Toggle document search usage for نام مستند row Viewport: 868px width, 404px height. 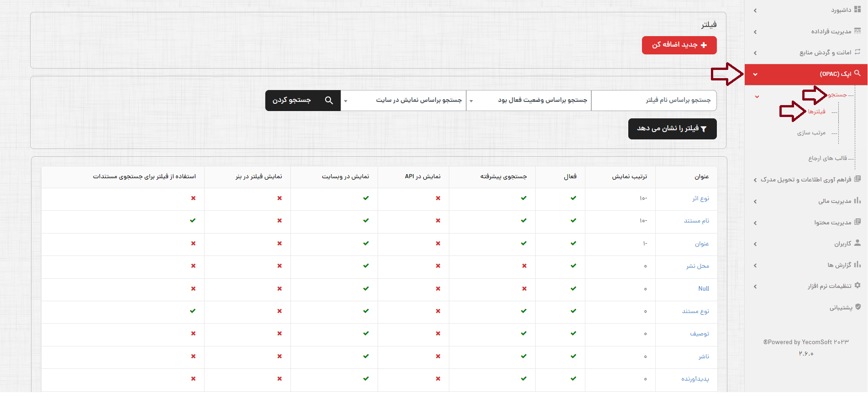(x=193, y=221)
